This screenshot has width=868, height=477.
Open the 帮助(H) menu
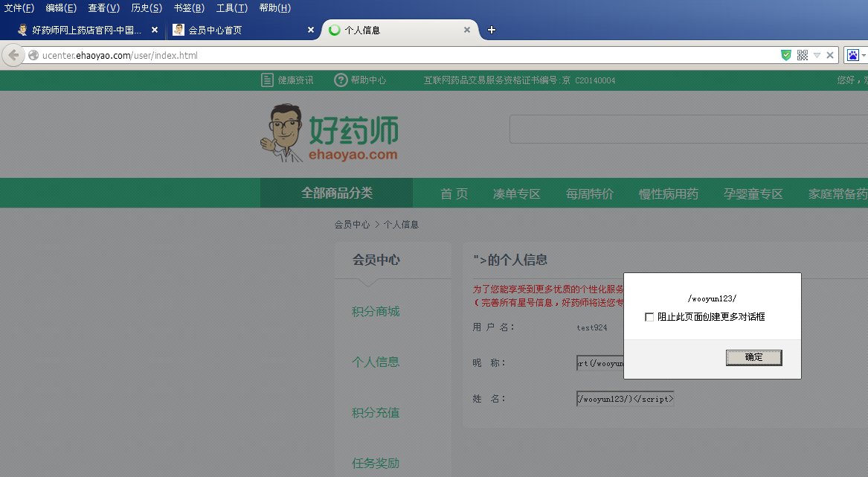click(x=274, y=7)
